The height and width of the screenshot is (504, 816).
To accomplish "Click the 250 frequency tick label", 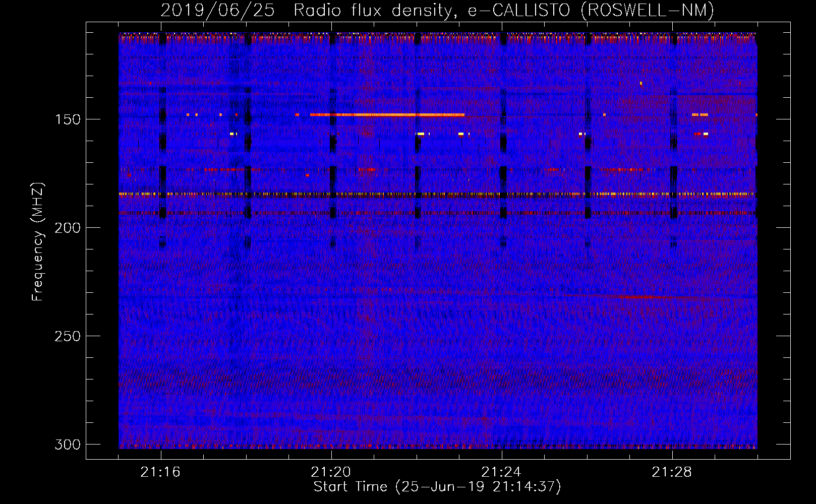I will pos(68,336).
